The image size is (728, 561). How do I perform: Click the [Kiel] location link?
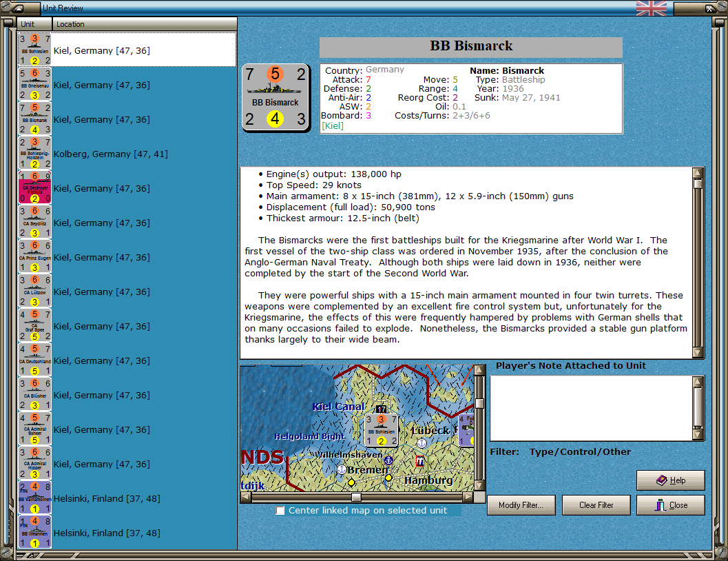click(x=333, y=126)
